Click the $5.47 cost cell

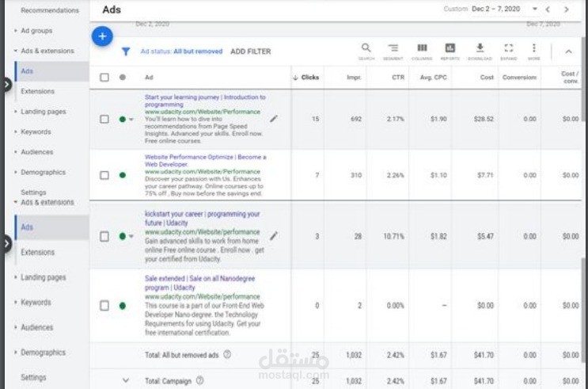(x=485, y=236)
